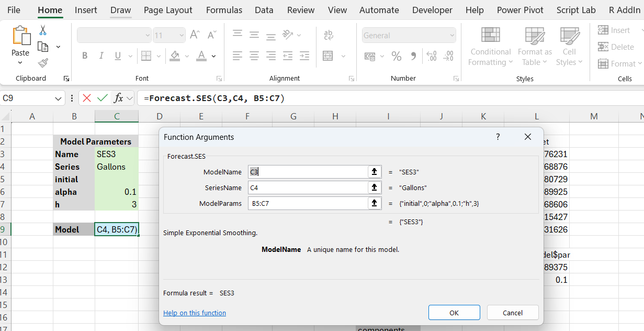The width and height of the screenshot is (644, 331).
Task: Open the Help on this function link
Action: click(195, 313)
